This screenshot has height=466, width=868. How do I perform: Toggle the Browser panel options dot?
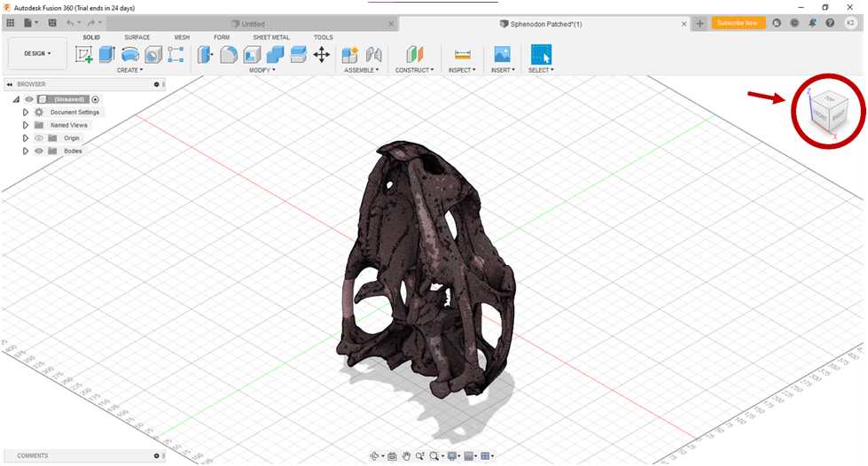[157, 84]
